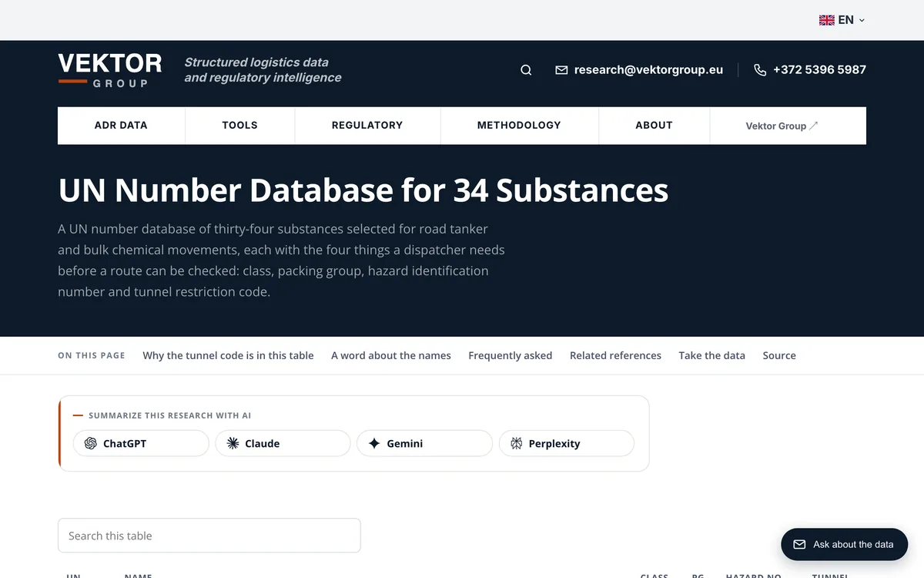
Task: Open the METHODOLOGY menu
Action: pos(519,125)
